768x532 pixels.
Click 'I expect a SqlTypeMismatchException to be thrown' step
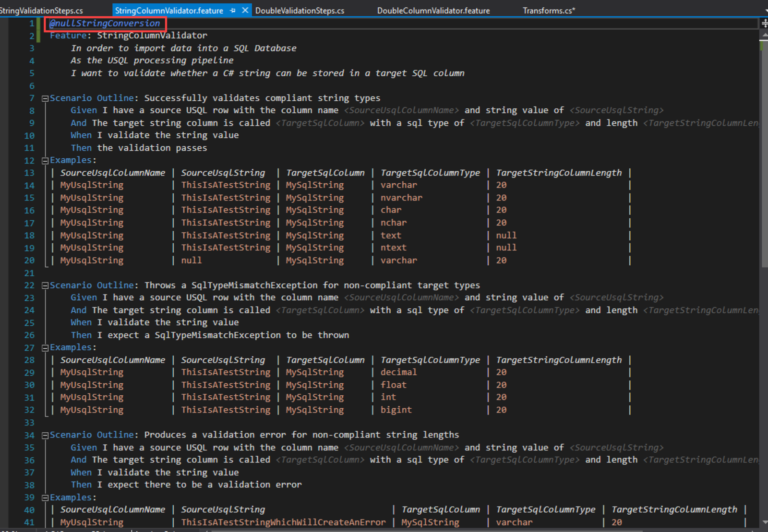(223, 335)
